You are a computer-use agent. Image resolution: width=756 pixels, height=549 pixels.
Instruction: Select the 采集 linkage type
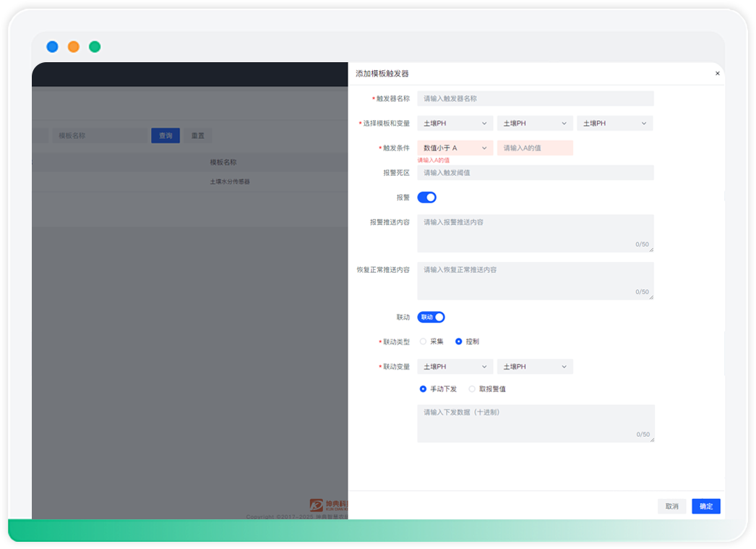pyautogui.click(x=424, y=341)
